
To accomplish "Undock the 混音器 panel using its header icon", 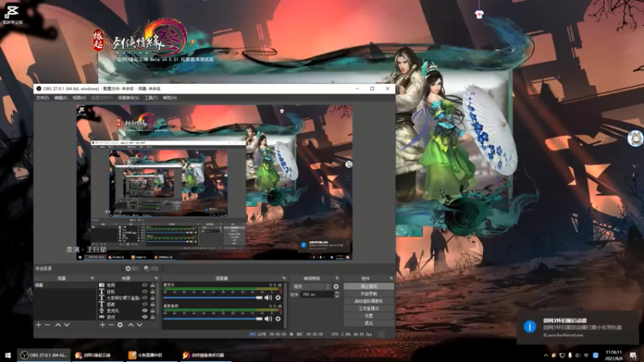I will pyautogui.click(x=283, y=278).
